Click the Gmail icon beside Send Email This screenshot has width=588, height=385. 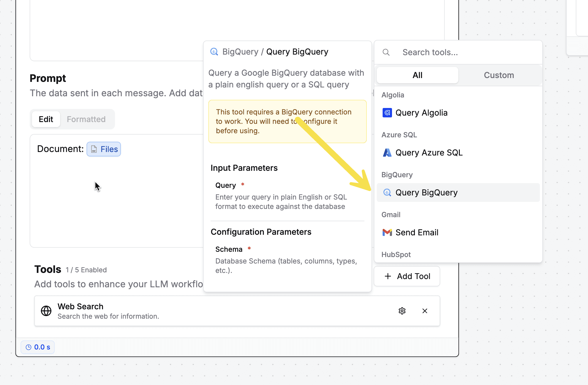(x=387, y=232)
